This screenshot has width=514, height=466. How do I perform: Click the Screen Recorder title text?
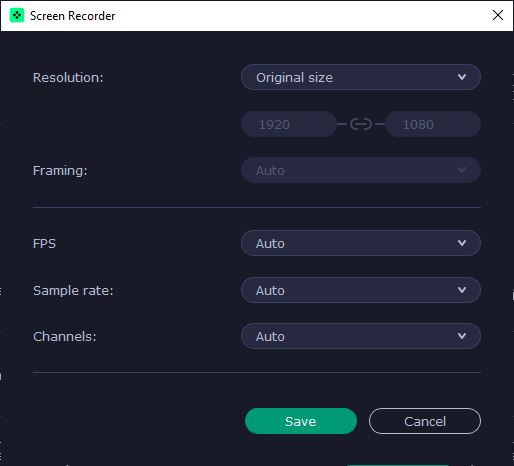click(x=73, y=16)
